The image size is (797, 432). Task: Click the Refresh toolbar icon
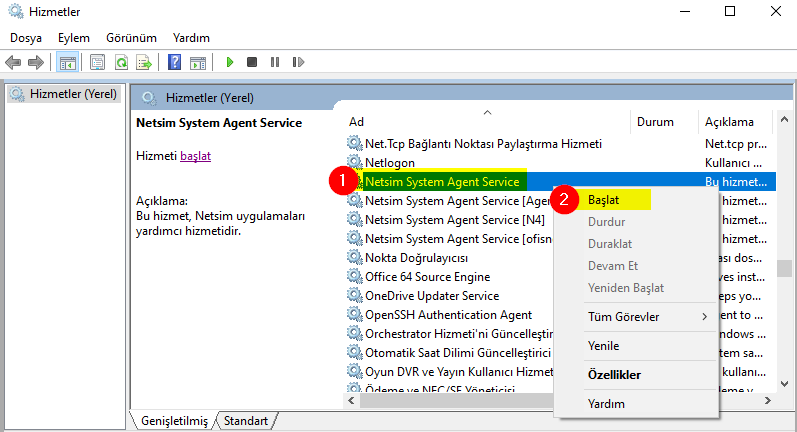pyautogui.click(x=121, y=63)
